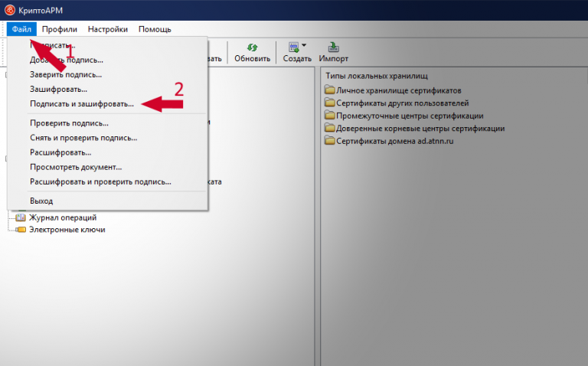
Task: Click the Импорт toolbar icon
Action: [333, 47]
